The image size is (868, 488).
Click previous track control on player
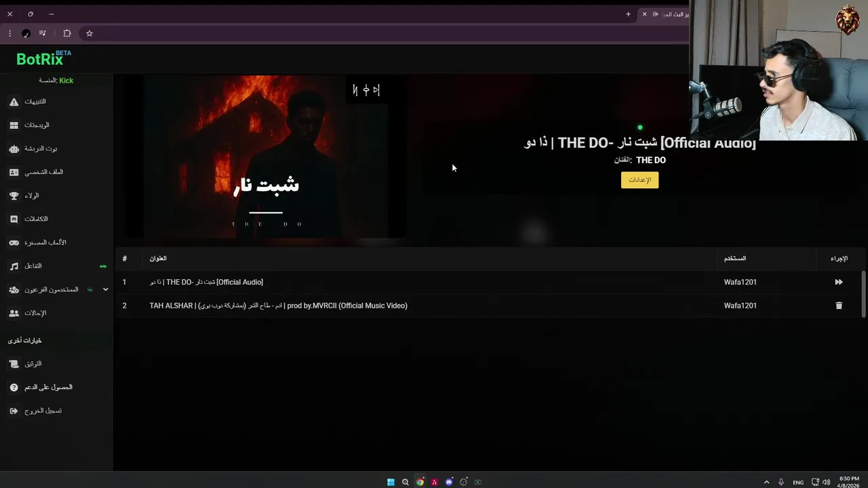tap(355, 90)
